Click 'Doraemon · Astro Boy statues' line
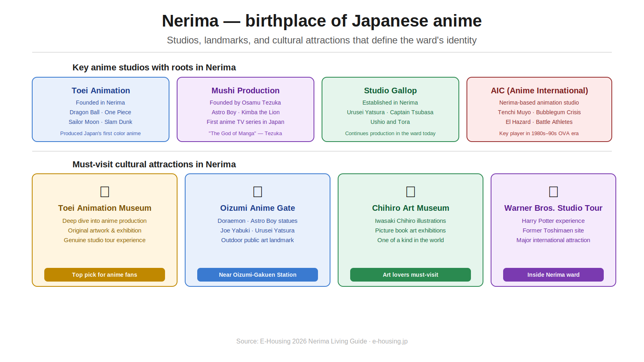This screenshot has width=644, height=362. tap(258, 221)
